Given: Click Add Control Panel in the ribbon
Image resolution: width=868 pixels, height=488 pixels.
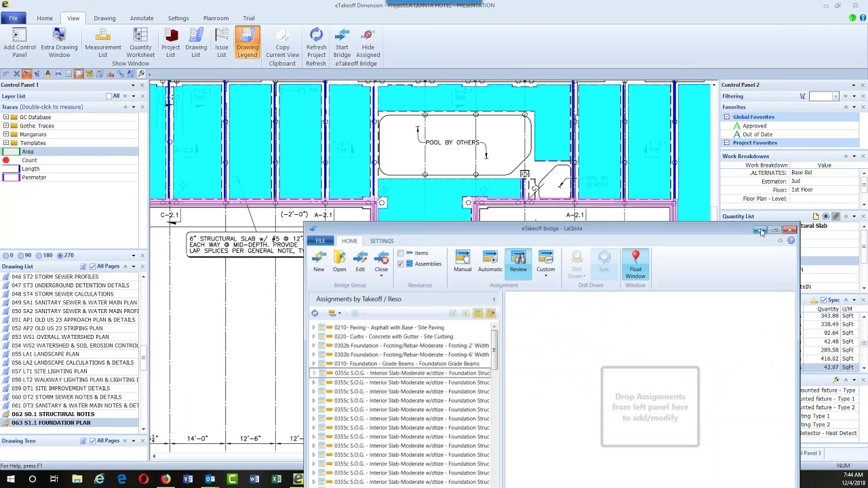Looking at the screenshot, I should (x=20, y=43).
